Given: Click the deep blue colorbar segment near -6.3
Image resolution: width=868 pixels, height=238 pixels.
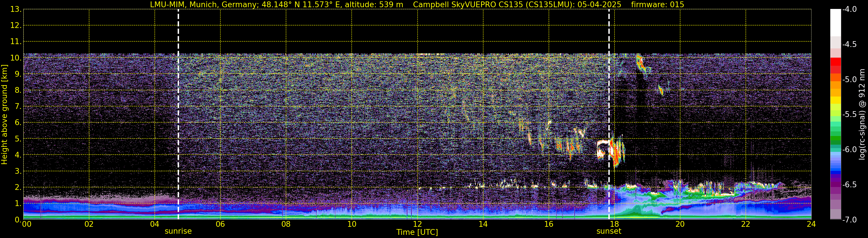Looking at the screenshot, I should pyautogui.click(x=836, y=172).
